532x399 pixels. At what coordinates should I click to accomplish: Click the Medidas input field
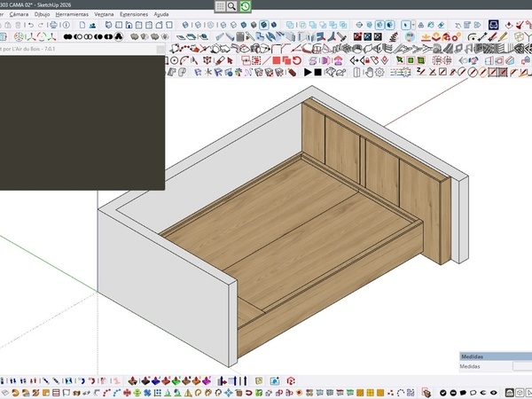(x=521, y=365)
